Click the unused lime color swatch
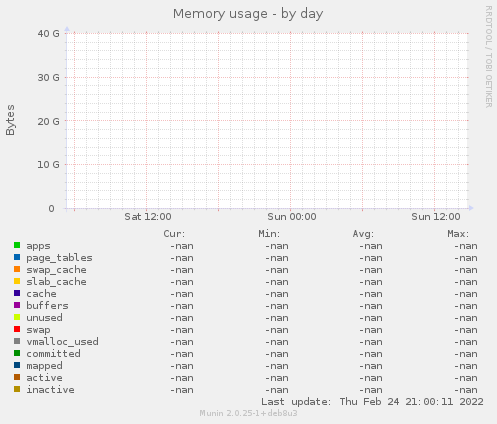The width and height of the screenshot is (497, 424). pos(17,317)
